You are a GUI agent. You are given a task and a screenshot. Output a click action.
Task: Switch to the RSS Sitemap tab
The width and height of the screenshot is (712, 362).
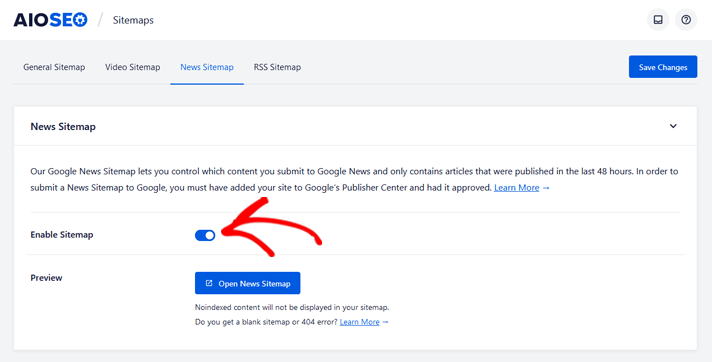[277, 67]
